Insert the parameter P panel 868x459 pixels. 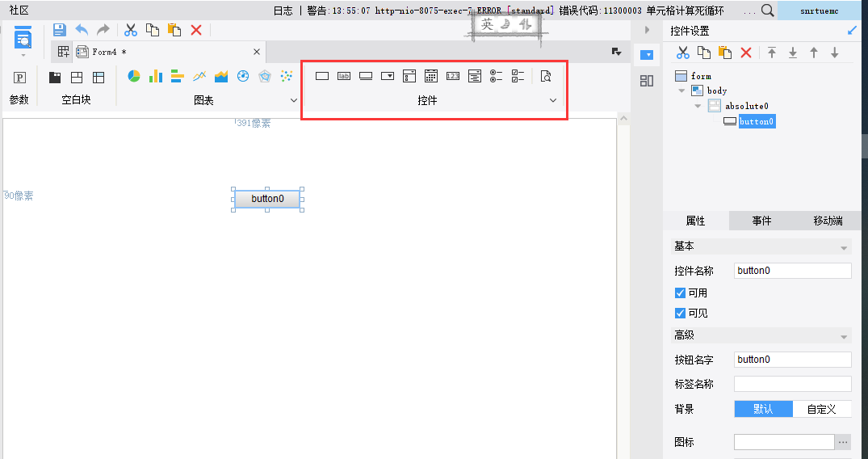click(x=19, y=78)
